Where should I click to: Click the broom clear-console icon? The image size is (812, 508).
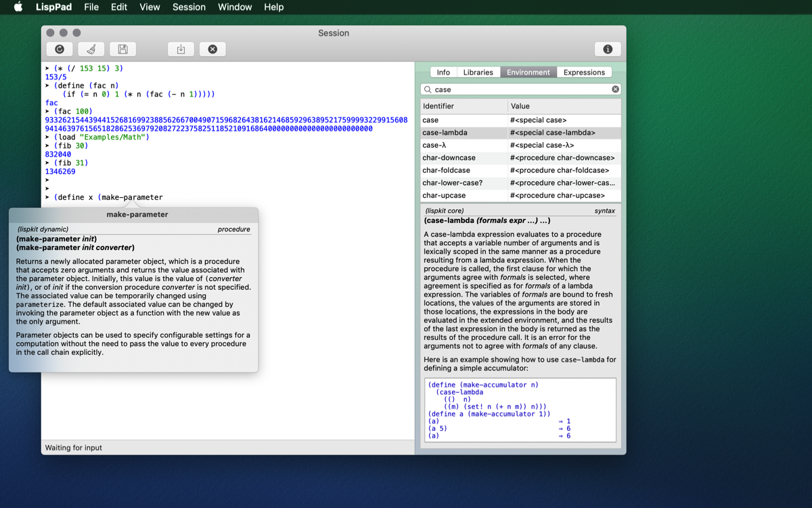pyautogui.click(x=91, y=49)
